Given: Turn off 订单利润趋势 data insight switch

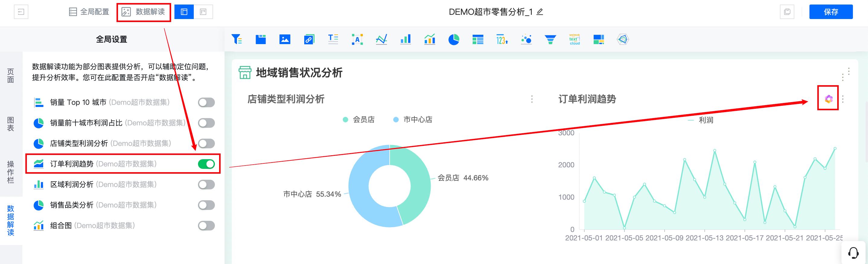Looking at the screenshot, I should [206, 164].
